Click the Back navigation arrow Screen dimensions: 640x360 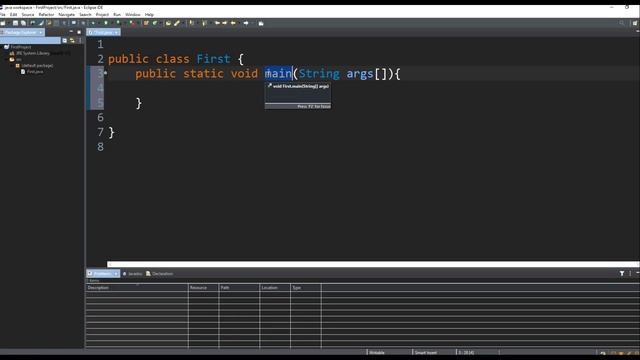233,23
